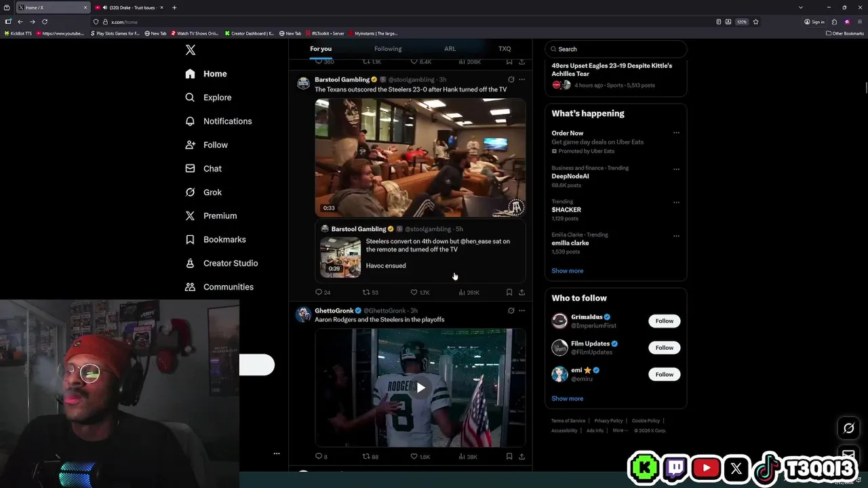Open Premium from the sidebar
Screen dimensions: 868x488
coord(211,216)
